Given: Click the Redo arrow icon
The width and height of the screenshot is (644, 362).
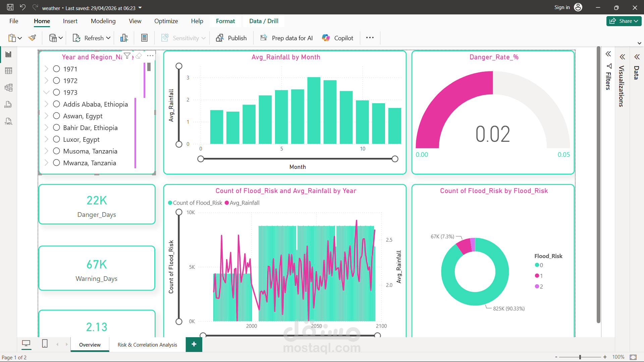Looking at the screenshot, I should (35, 7).
